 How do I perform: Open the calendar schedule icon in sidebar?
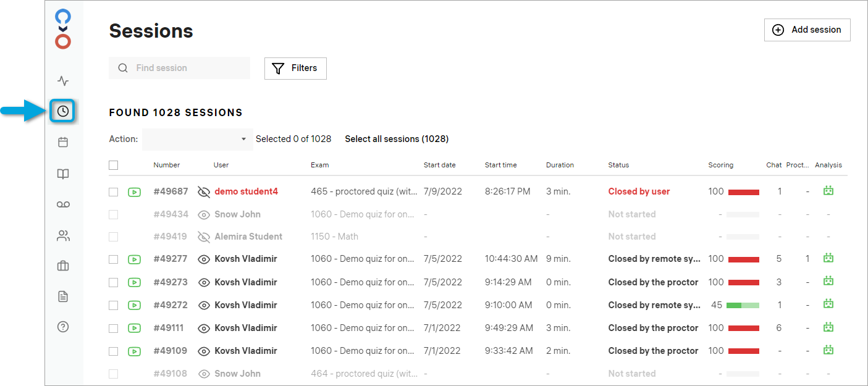click(x=63, y=143)
